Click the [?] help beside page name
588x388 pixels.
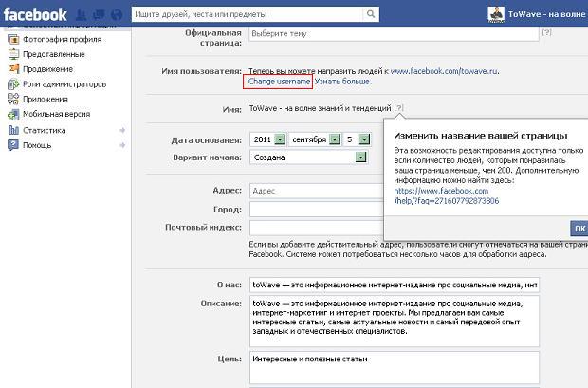click(x=398, y=108)
